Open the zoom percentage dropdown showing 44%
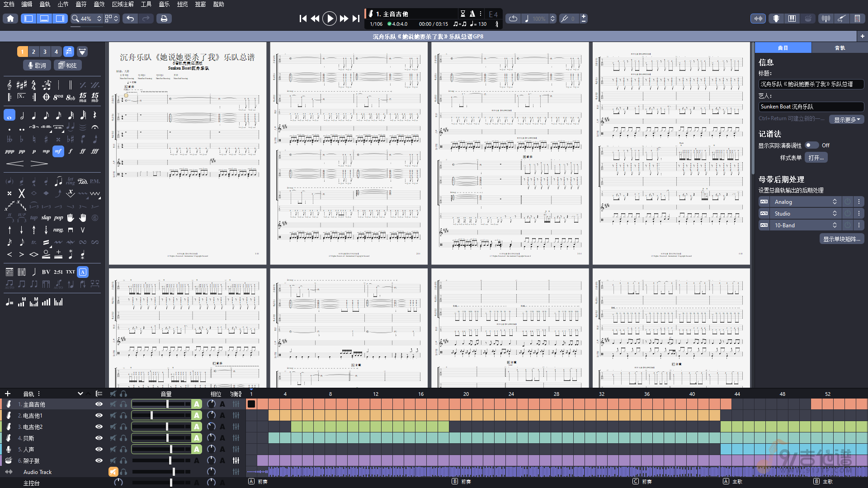 pos(87,19)
